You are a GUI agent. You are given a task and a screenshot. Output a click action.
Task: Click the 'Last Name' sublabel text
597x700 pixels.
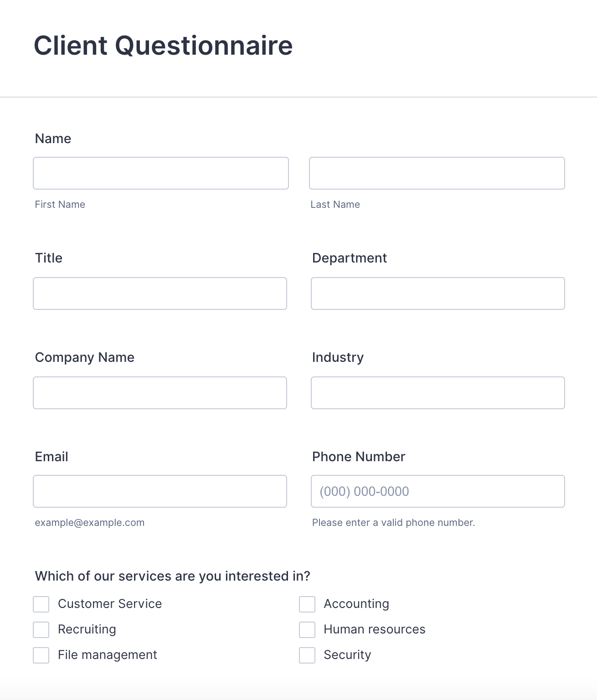click(335, 205)
